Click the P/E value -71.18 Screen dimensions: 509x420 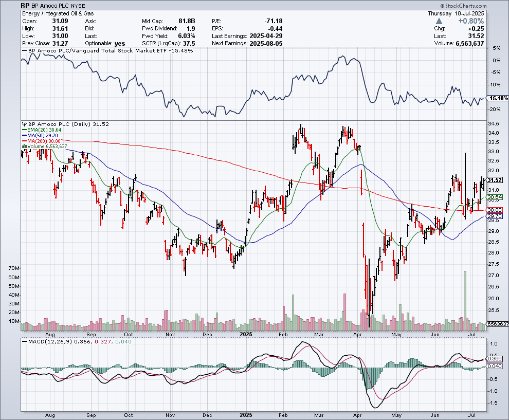pyautogui.click(x=274, y=21)
